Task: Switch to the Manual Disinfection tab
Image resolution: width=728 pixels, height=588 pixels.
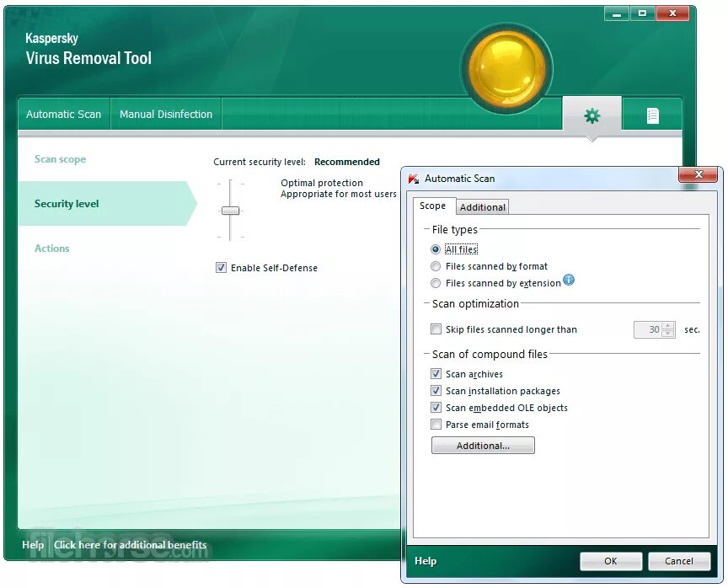Action: tap(165, 114)
